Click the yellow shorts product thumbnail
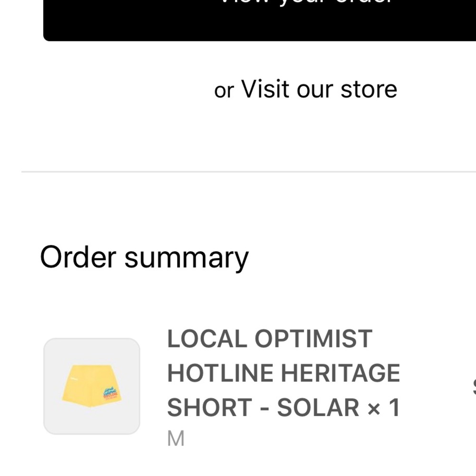 tap(91, 386)
